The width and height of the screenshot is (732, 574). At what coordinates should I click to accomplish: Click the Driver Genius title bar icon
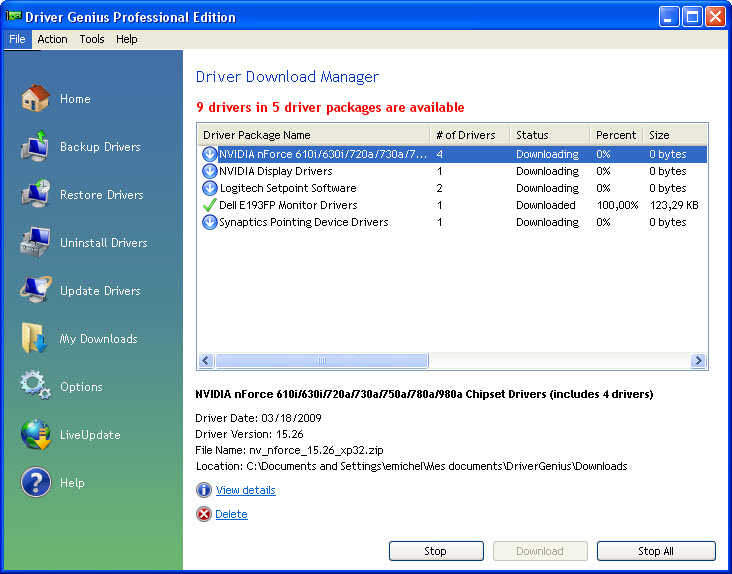click(14, 16)
